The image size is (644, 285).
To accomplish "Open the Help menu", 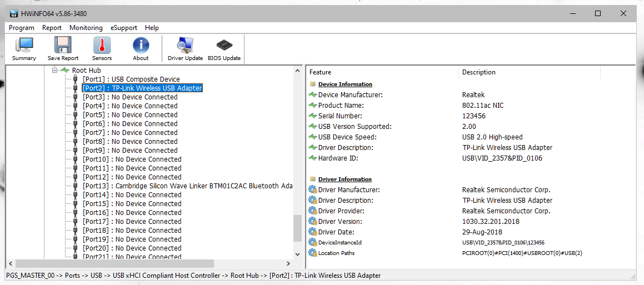I will pyautogui.click(x=152, y=28).
